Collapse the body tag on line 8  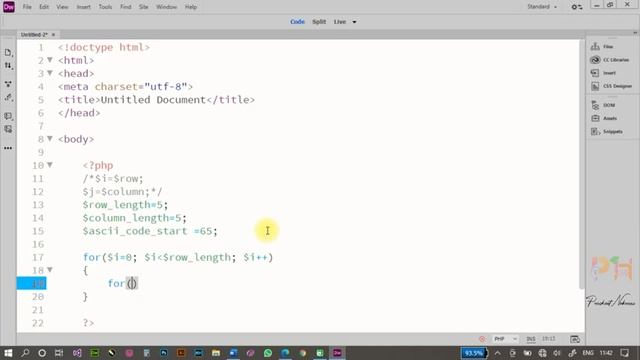click(50, 139)
